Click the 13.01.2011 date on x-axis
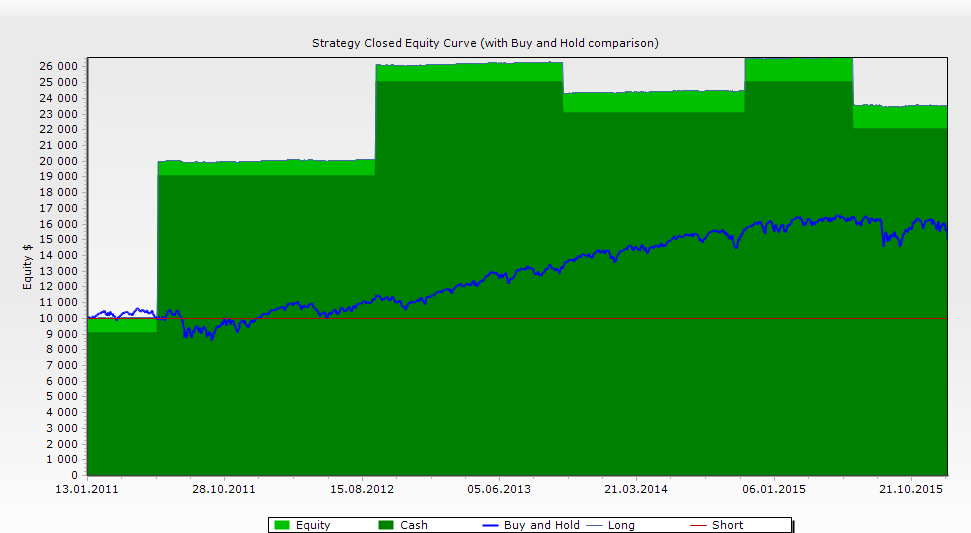971x533 pixels. point(87,490)
